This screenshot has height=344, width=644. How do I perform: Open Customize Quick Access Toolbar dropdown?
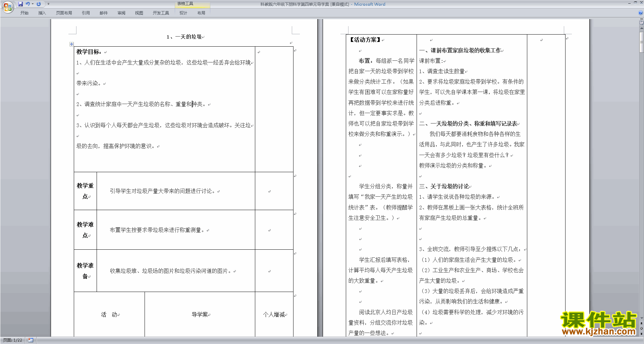(48, 4)
